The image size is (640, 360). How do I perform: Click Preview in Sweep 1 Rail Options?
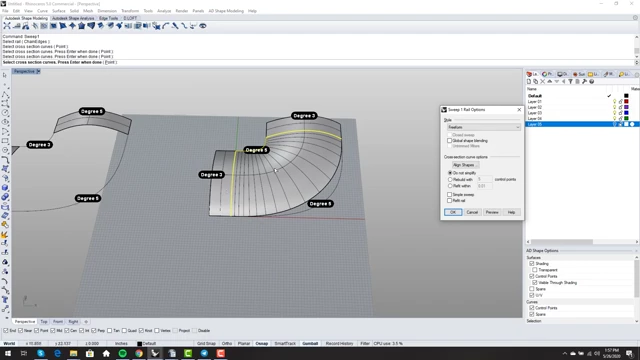click(x=492, y=212)
